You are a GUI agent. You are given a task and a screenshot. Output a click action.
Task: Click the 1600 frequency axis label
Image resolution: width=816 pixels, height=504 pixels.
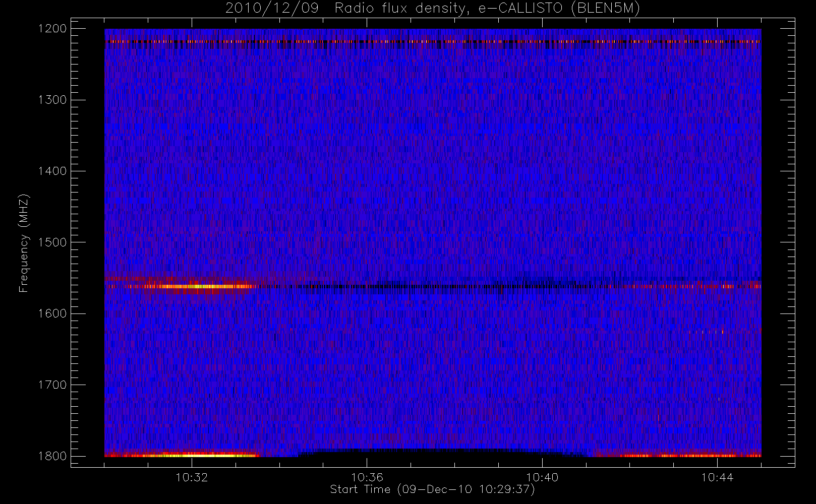[52, 313]
